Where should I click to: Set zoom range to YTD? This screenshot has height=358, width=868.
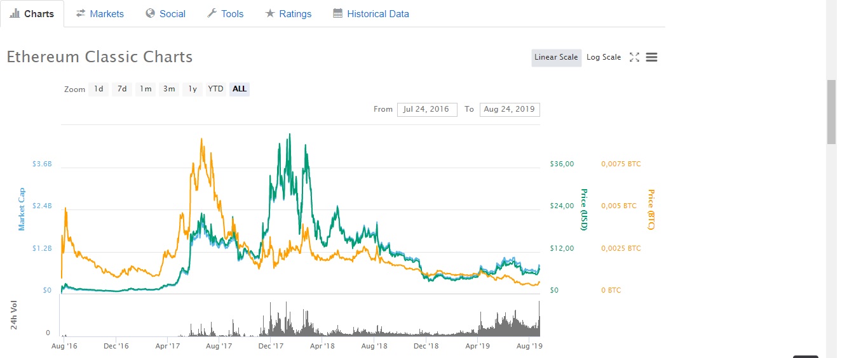(216, 89)
